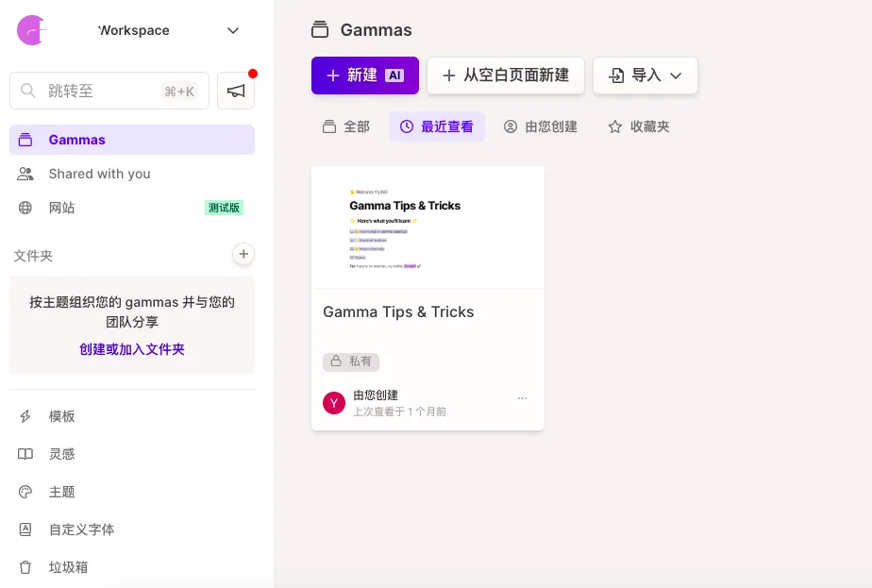Open Gamma Tips & Tricks thumbnail preview
Screen dimensions: 872x588
click(428, 227)
